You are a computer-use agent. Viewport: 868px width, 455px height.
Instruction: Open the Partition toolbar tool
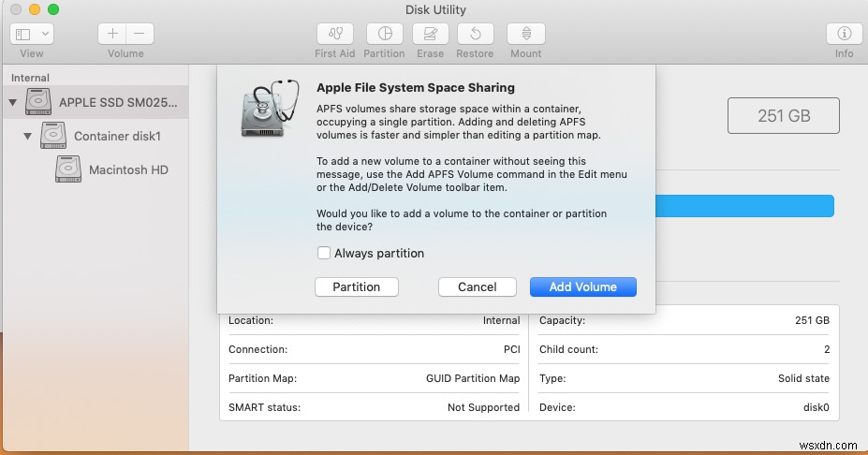tap(385, 34)
